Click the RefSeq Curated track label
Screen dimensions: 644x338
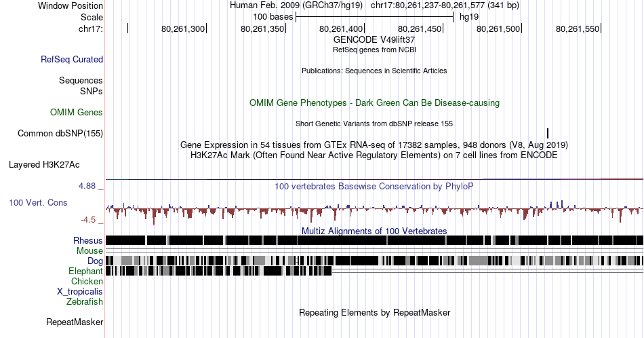71,59
